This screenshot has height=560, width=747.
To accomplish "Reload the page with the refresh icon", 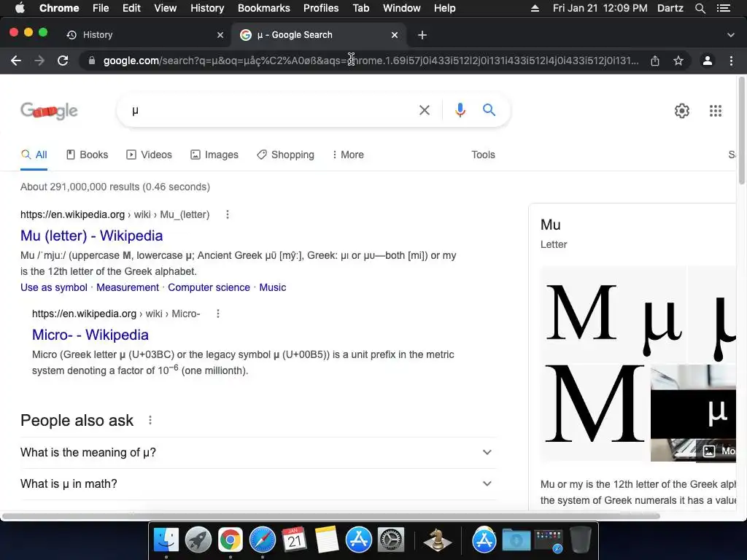I will [x=63, y=61].
